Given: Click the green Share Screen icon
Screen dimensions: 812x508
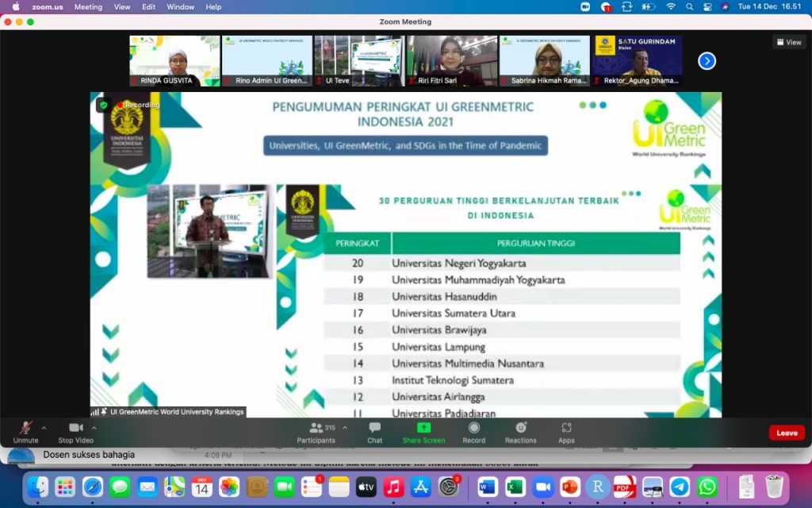Looking at the screenshot, I should [423, 427].
